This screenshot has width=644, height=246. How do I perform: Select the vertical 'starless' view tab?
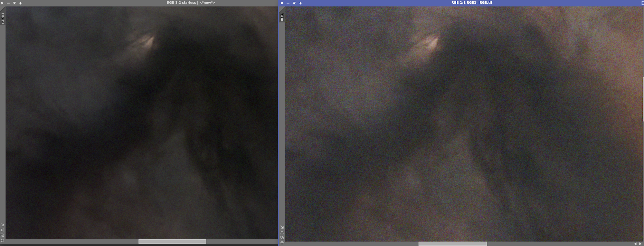click(x=3, y=18)
